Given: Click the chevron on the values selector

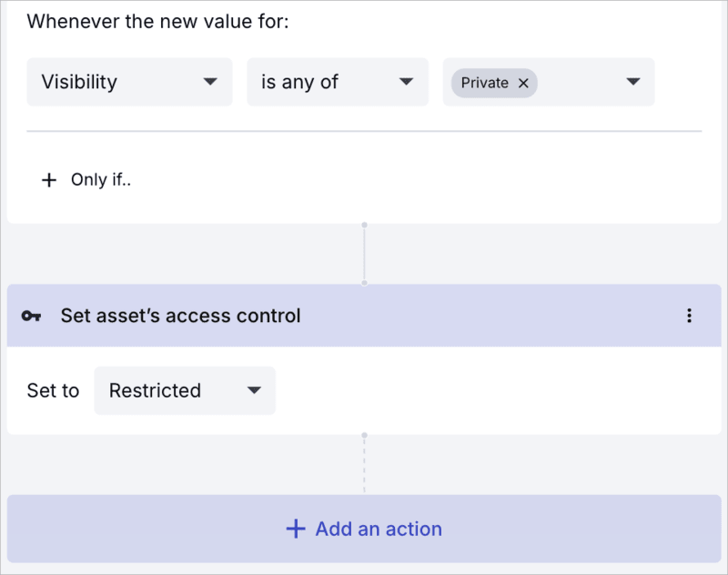Looking at the screenshot, I should point(632,83).
